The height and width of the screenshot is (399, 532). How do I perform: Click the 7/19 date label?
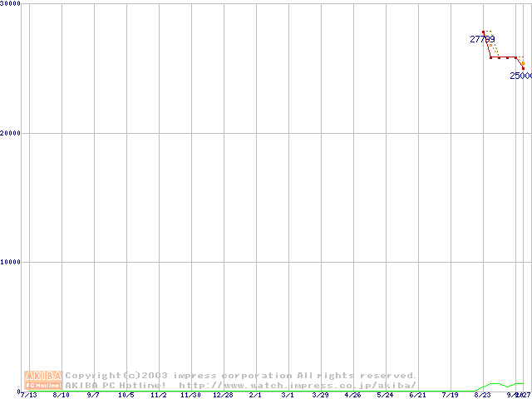coord(450,395)
